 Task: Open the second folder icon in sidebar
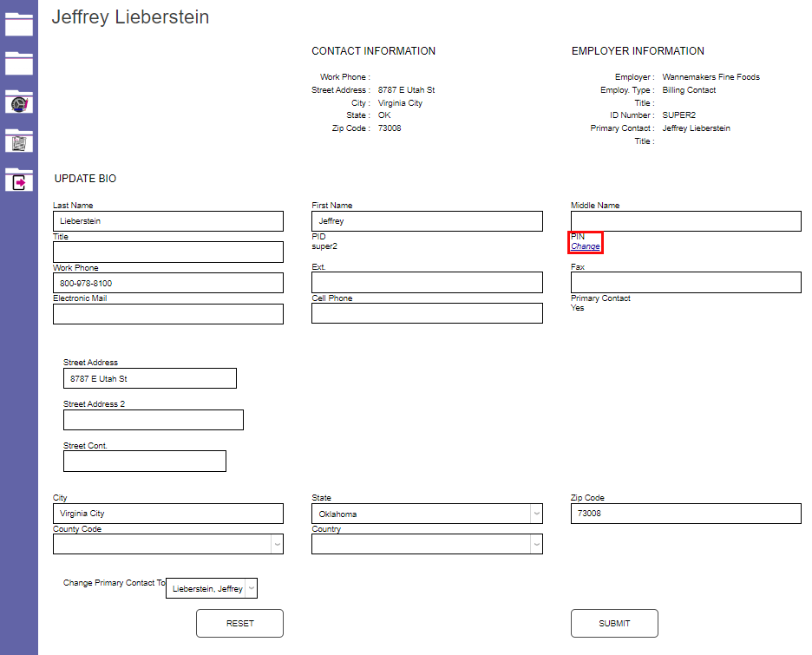[18, 63]
